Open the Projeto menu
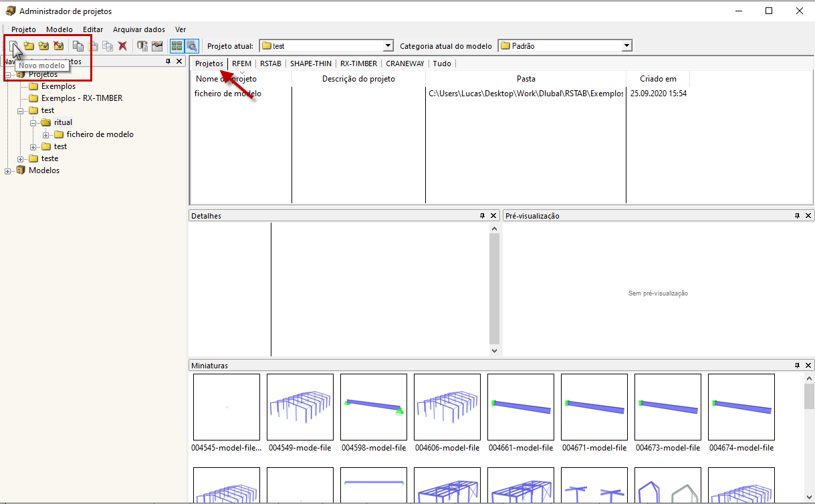This screenshot has width=815, height=504. coord(23,29)
